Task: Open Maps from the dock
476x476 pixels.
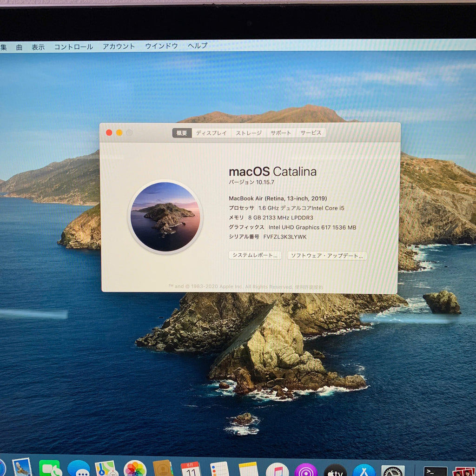Action: pos(106,468)
